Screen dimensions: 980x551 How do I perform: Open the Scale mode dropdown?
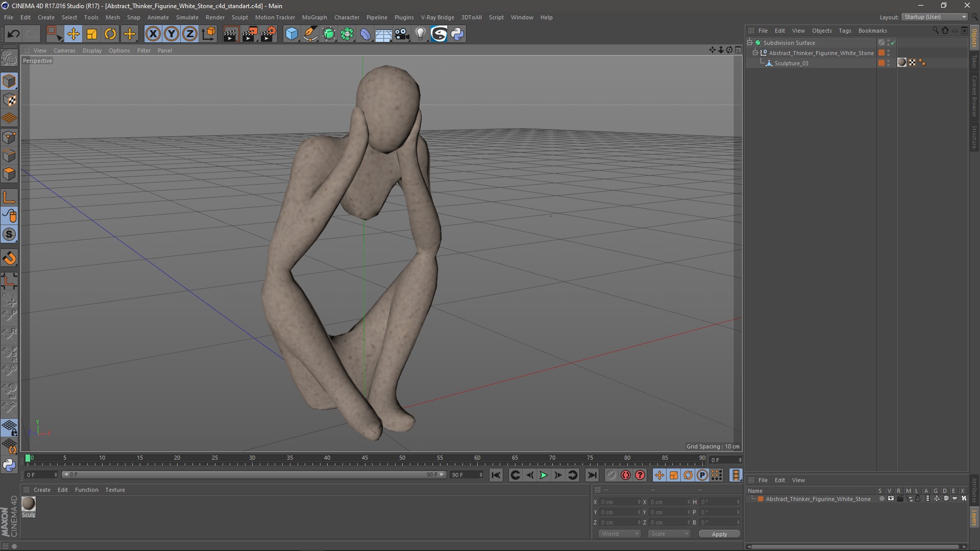tap(669, 534)
